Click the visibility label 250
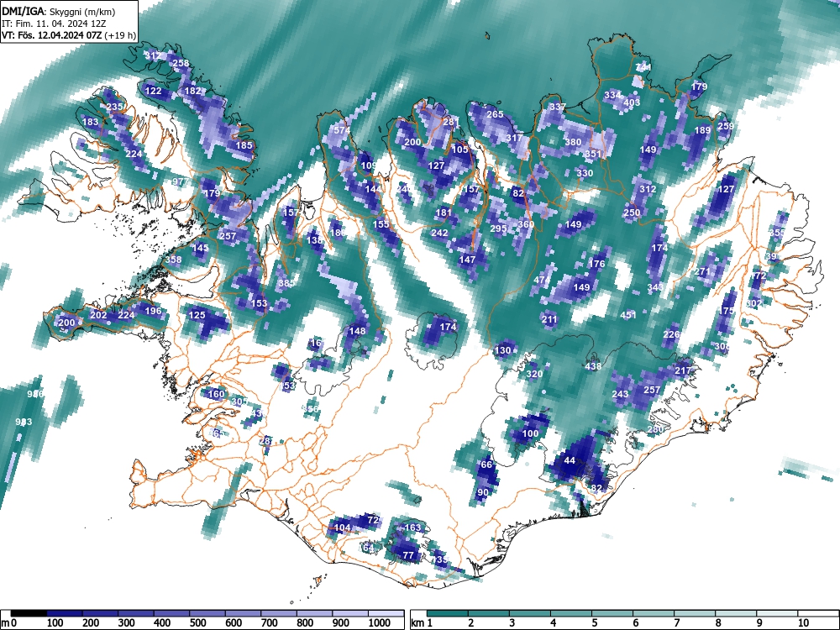Viewport: 840px width, 630px height. pos(633,213)
